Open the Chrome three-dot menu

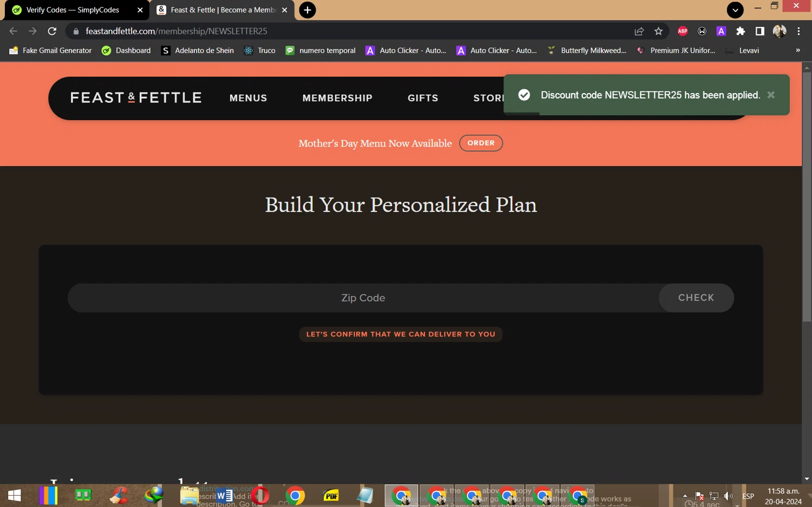click(x=798, y=31)
